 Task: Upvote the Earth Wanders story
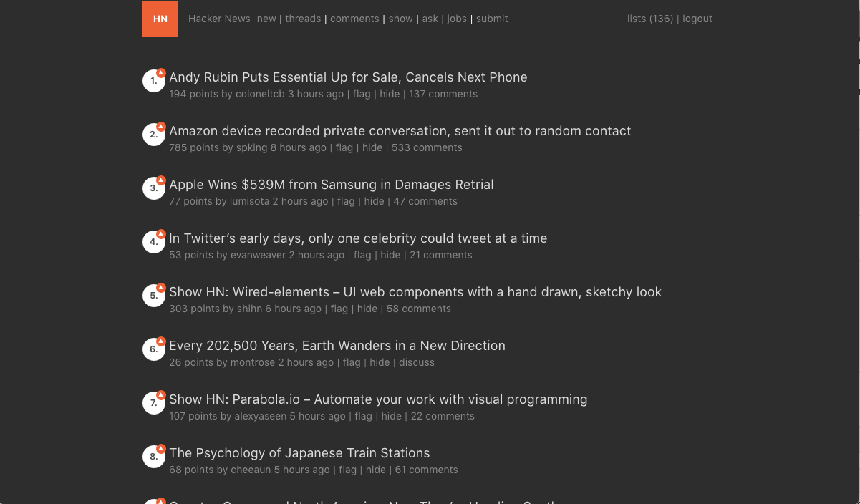point(160,340)
